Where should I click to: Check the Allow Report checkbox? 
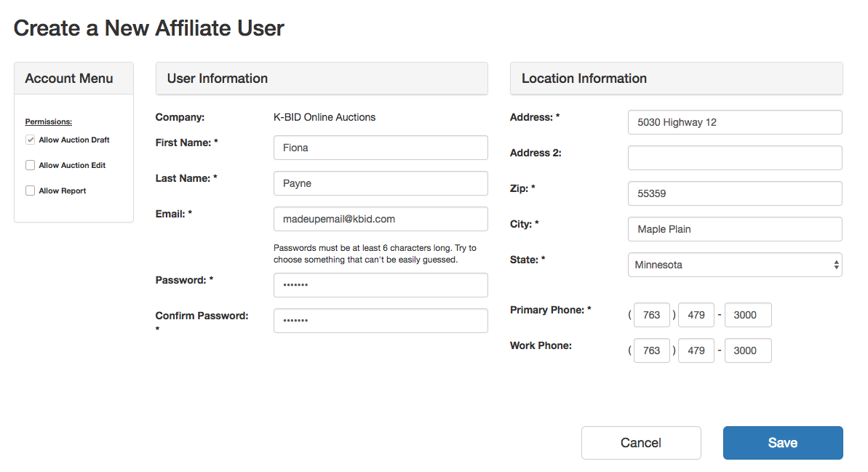(x=31, y=191)
